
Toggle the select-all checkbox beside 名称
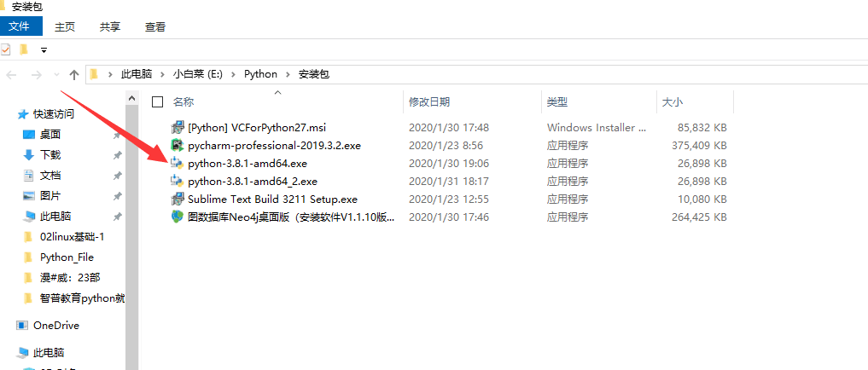pos(157,101)
